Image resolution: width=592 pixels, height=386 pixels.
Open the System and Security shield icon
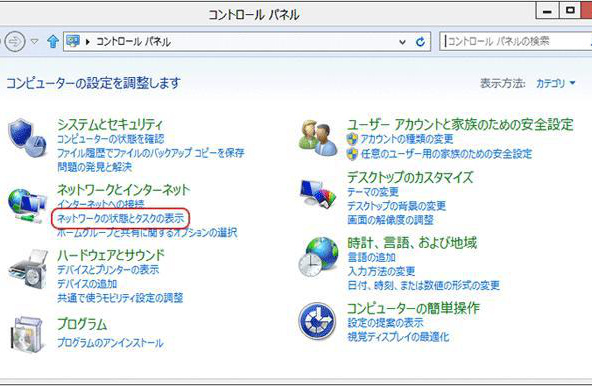tap(27, 137)
